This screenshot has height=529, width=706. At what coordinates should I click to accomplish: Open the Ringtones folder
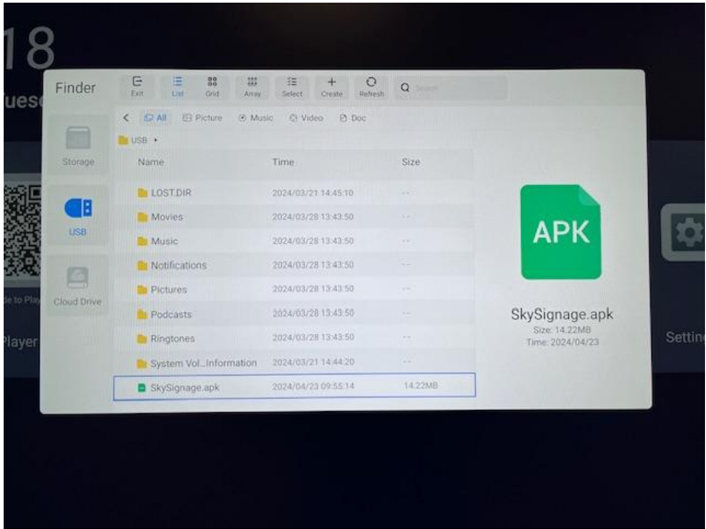pyautogui.click(x=294, y=338)
